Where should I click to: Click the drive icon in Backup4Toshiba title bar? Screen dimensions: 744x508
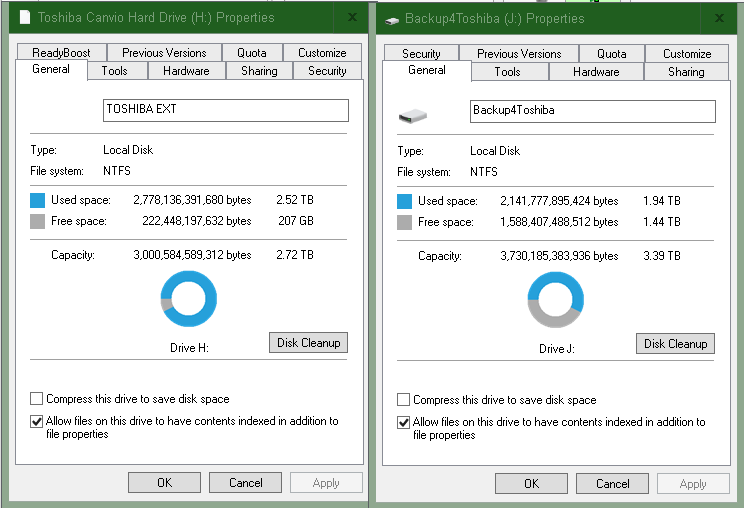392,20
